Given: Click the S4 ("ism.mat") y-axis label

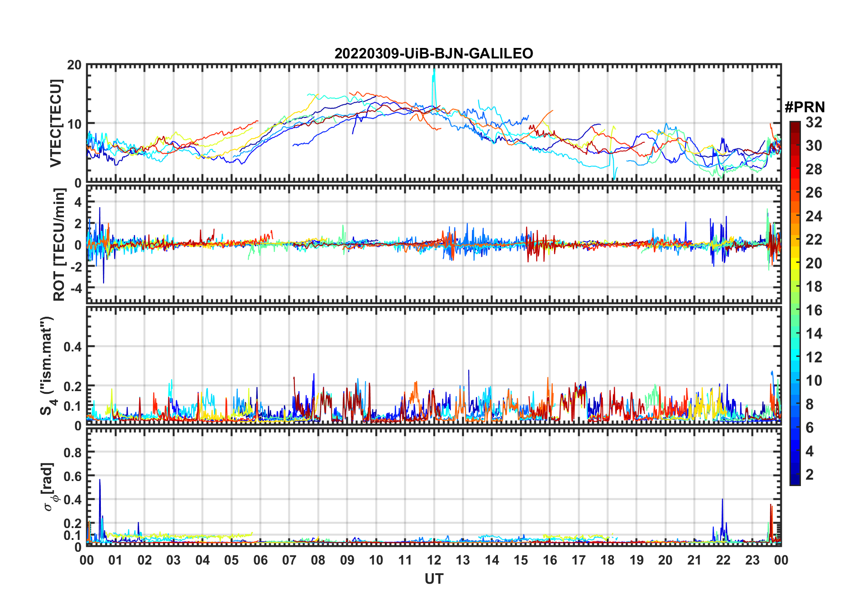Looking at the screenshot, I should [x=48, y=366].
